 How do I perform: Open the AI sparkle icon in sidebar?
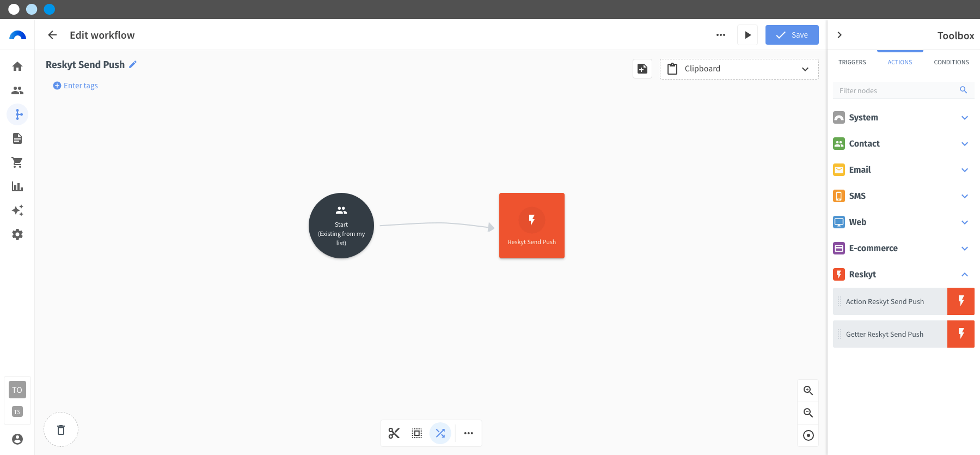pos(17,210)
